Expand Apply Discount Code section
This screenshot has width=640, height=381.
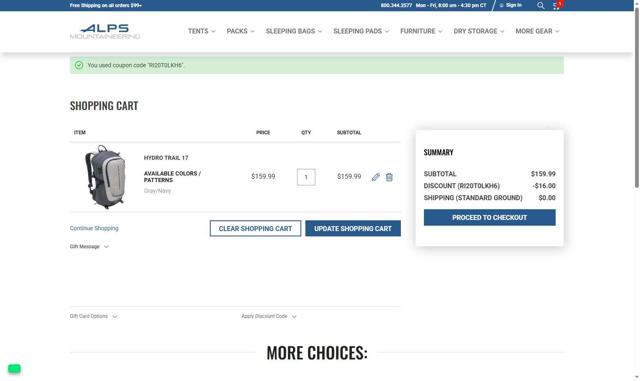[269, 316]
